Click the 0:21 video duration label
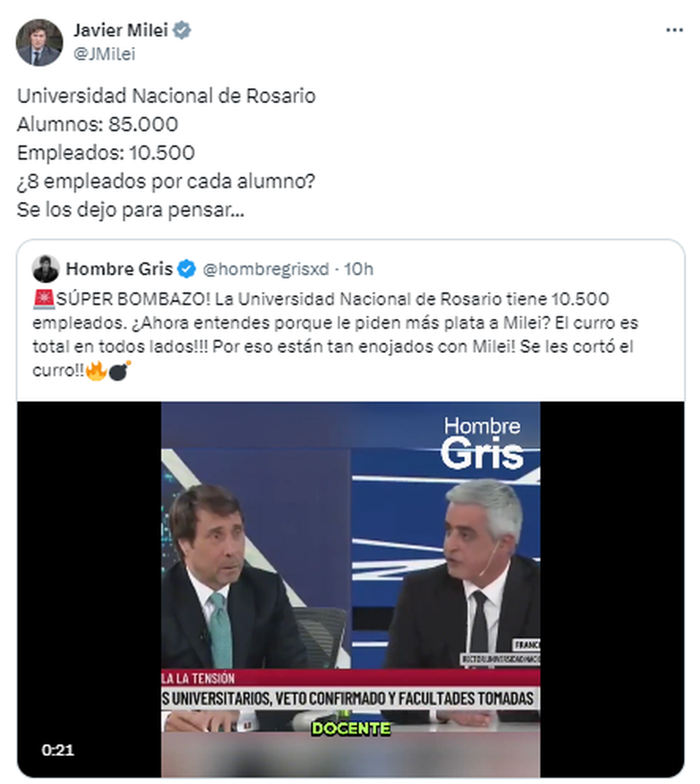 pyautogui.click(x=58, y=750)
